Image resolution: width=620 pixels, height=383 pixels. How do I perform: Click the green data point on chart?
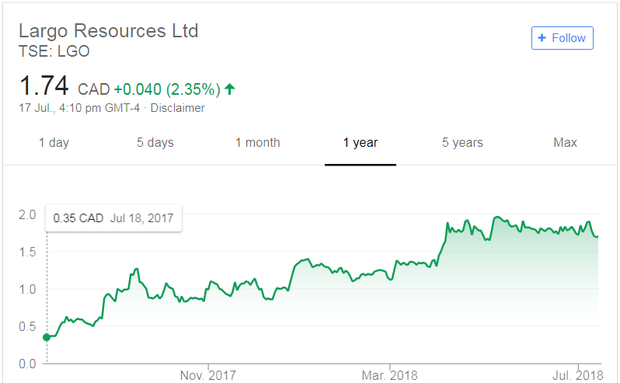(x=47, y=337)
